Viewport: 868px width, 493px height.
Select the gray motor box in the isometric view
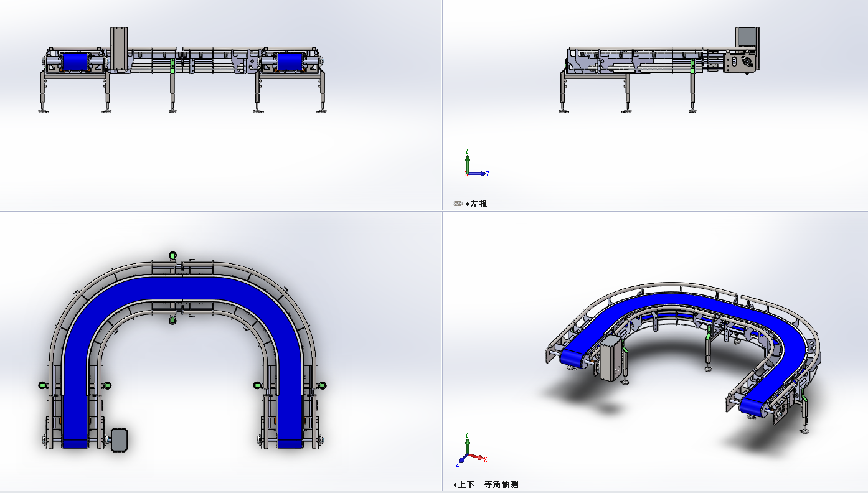click(x=610, y=357)
